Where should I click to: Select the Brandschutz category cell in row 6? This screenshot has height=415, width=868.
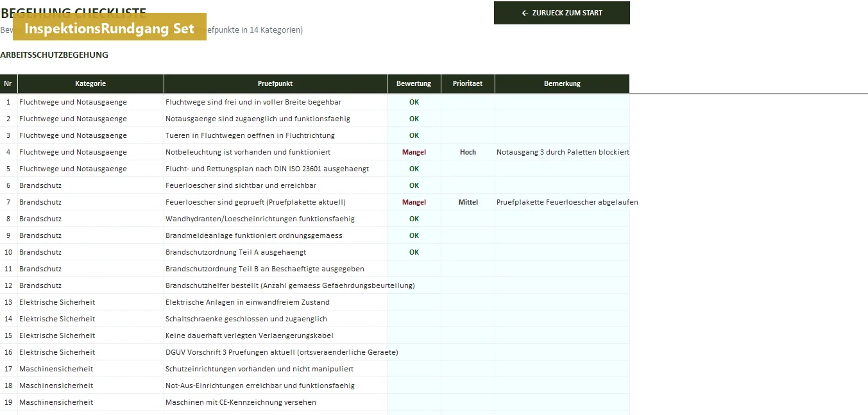tap(90, 185)
